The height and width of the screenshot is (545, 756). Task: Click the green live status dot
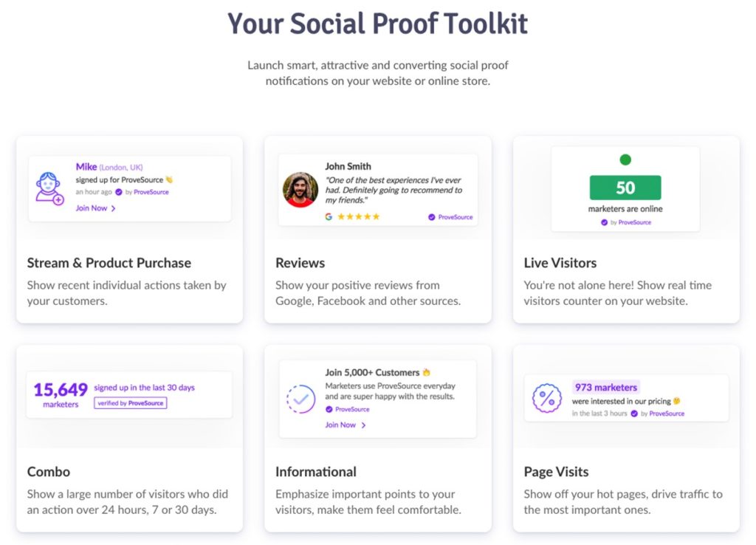pos(625,160)
